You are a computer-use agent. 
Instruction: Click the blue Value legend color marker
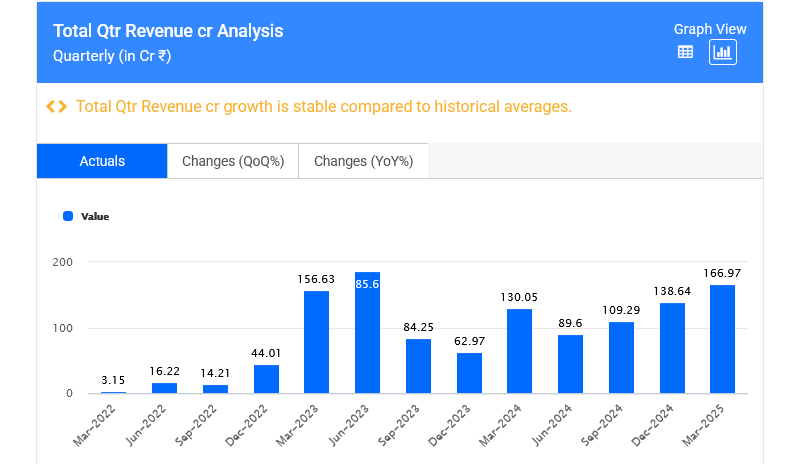68,216
